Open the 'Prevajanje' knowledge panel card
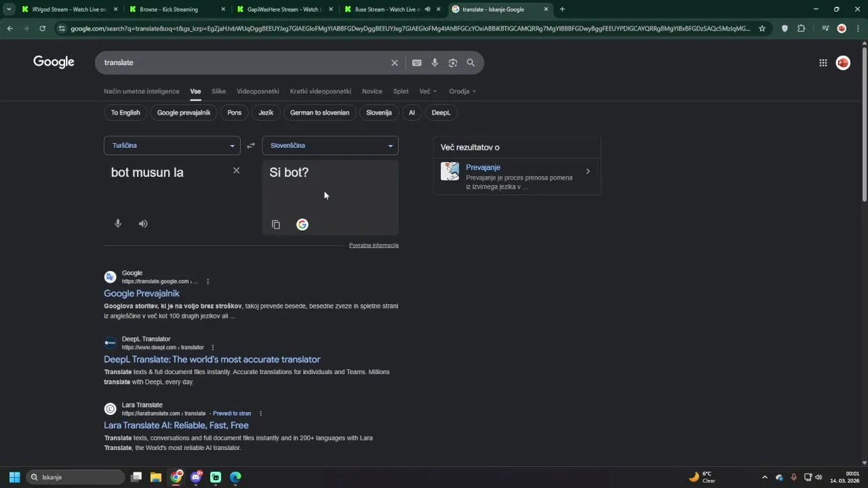This screenshot has height=488, width=868. coord(517,176)
